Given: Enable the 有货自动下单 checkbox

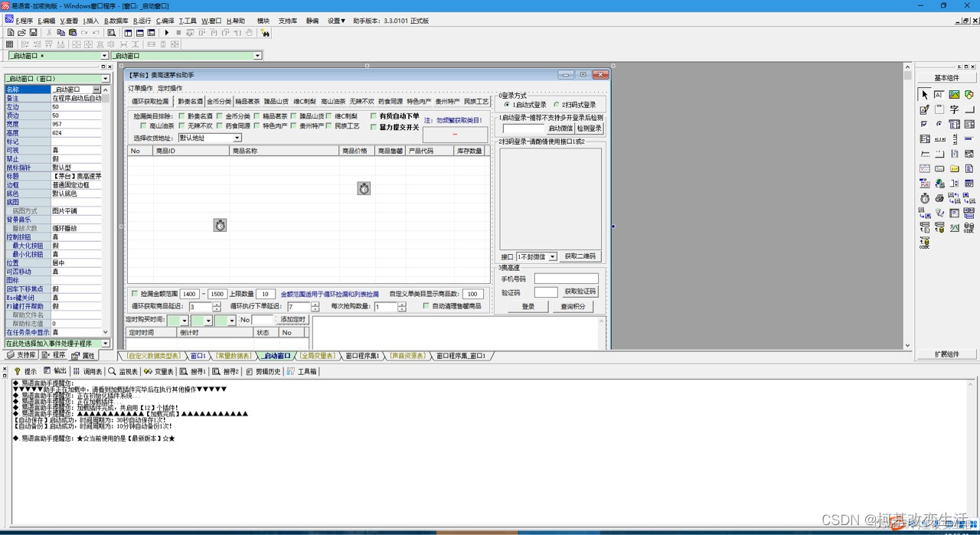Looking at the screenshot, I should point(374,116).
